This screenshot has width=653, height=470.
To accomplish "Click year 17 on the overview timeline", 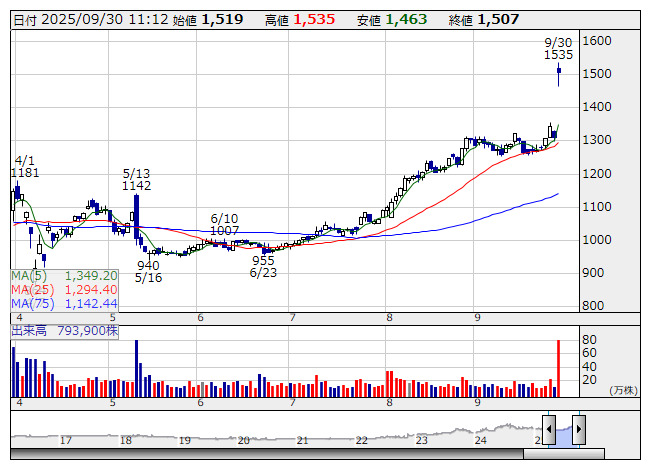I will coord(66,440).
